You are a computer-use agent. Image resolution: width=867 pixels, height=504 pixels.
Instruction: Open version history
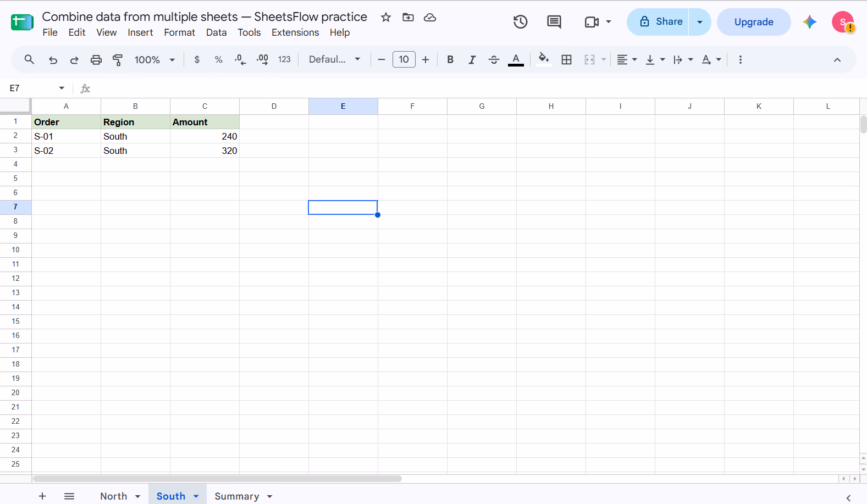click(520, 22)
